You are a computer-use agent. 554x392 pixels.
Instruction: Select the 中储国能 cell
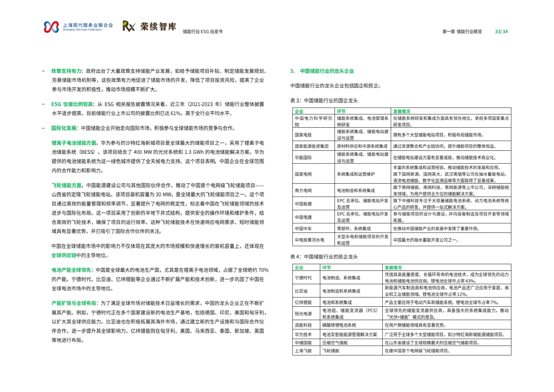pyautogui.click(x=306, y=343)
